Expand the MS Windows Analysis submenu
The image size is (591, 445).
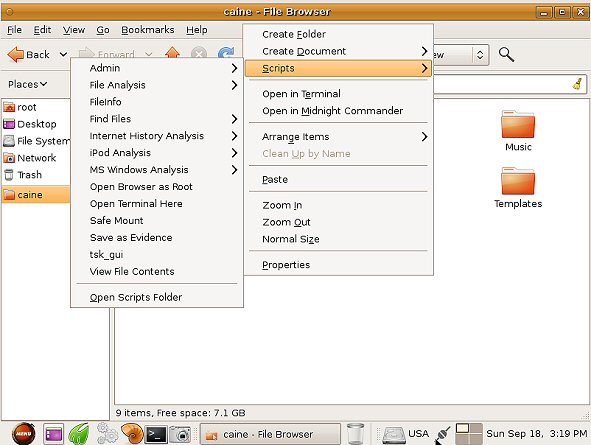pyautogui.click(x=157, y=170)
